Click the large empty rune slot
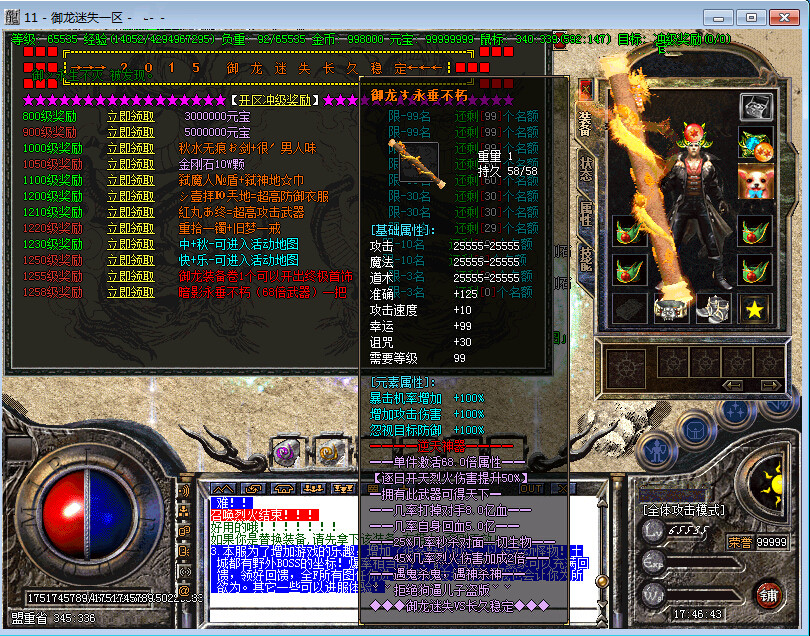 (x=626, y=368)
